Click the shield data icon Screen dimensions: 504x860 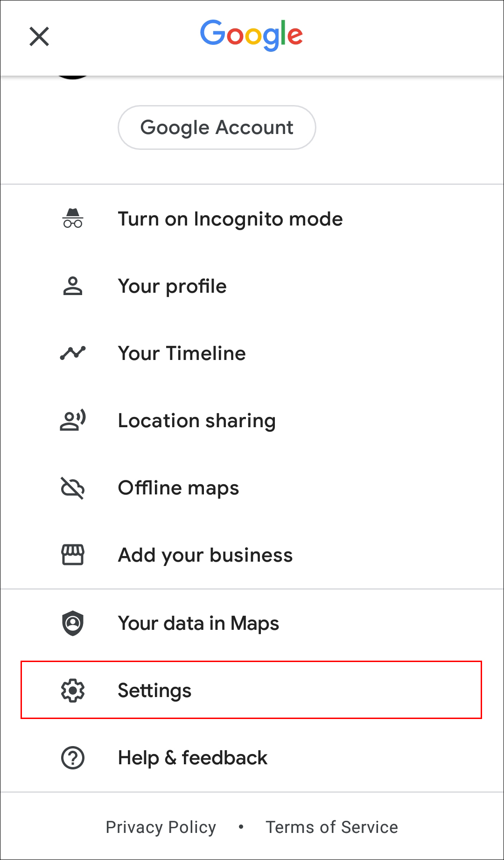73,623
